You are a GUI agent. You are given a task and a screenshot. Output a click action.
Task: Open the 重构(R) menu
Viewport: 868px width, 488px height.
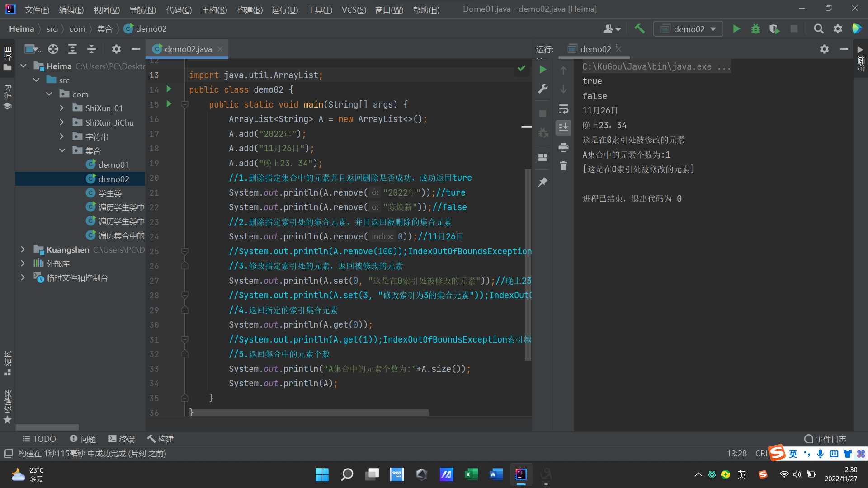point(214,9)
